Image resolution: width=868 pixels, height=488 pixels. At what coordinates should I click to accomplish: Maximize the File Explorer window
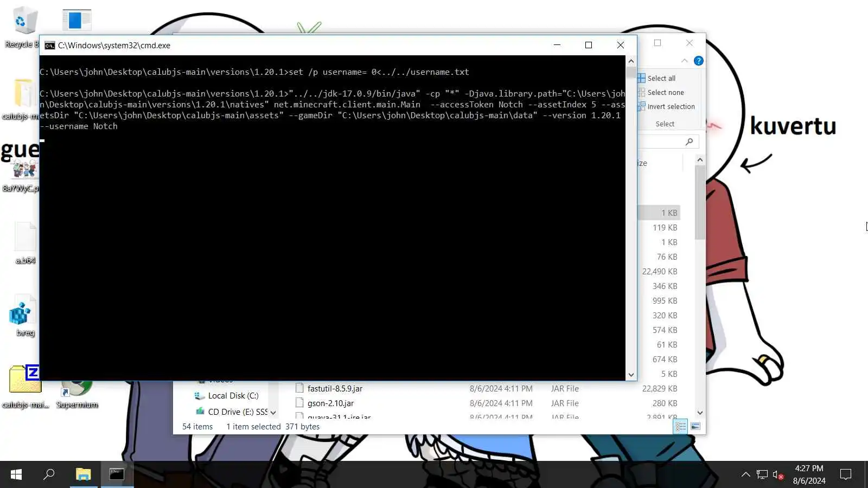pos(658,43)
